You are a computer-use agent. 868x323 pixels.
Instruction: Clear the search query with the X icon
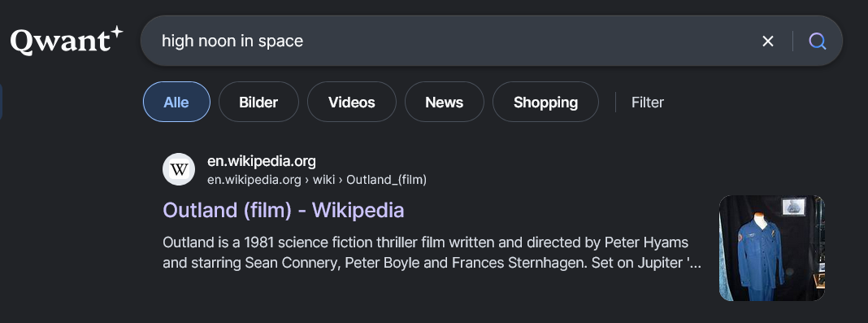[x=767, y=41]
